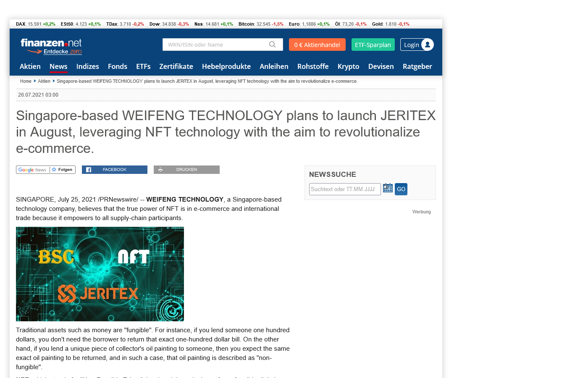This screenshot has width=588, height=378.
Task: Click the search magnifier icon
Action: [272, 45]
